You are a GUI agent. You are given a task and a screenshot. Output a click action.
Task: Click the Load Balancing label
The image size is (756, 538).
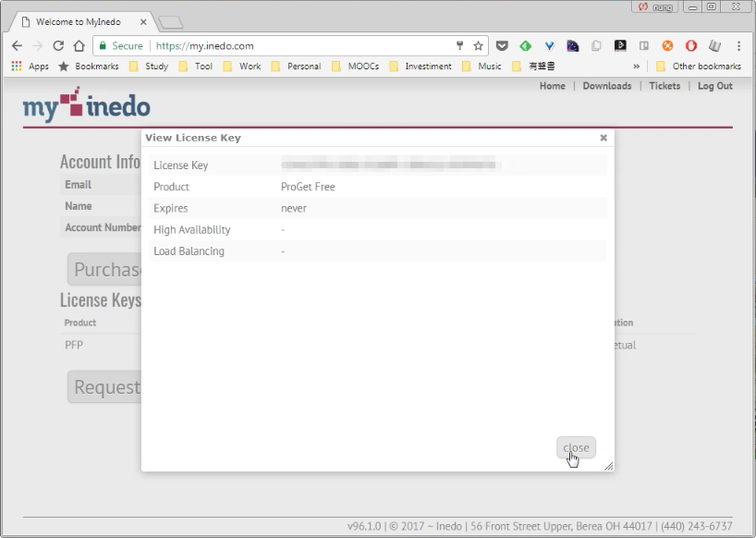click(189, 251)
